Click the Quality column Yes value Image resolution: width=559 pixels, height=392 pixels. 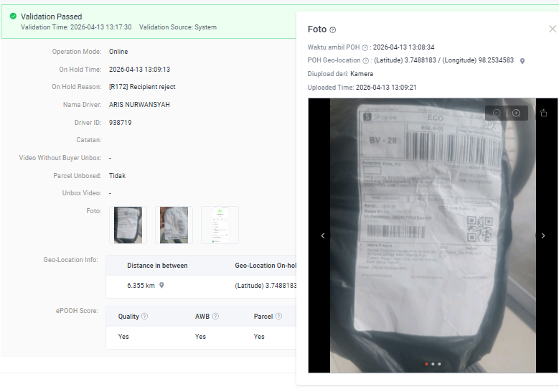pos(123,336)
